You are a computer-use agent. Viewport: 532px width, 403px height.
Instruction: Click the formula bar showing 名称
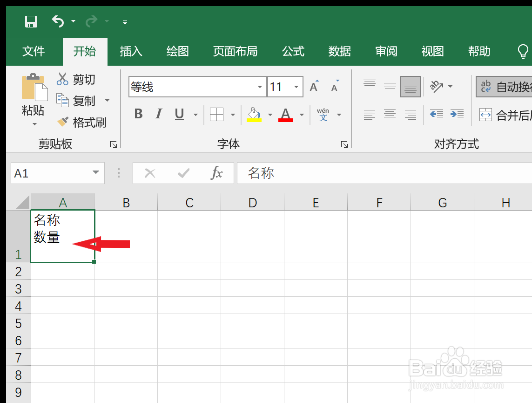point(384,173)
